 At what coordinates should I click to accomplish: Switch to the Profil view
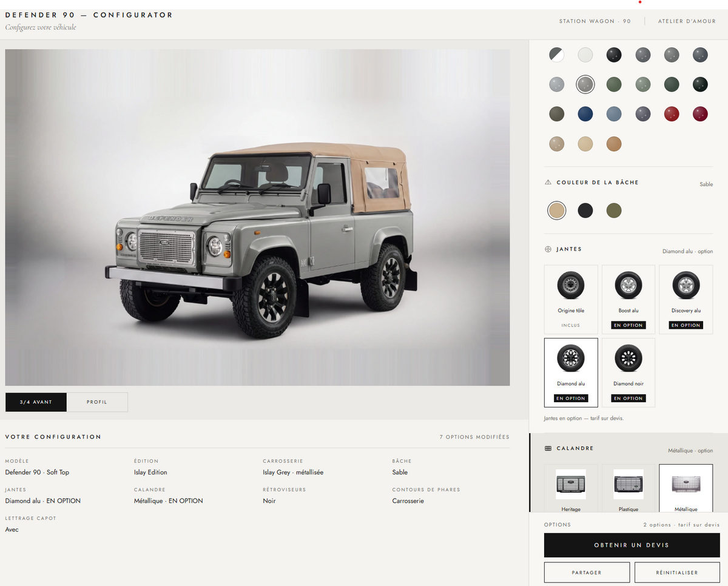pos(97,402)
